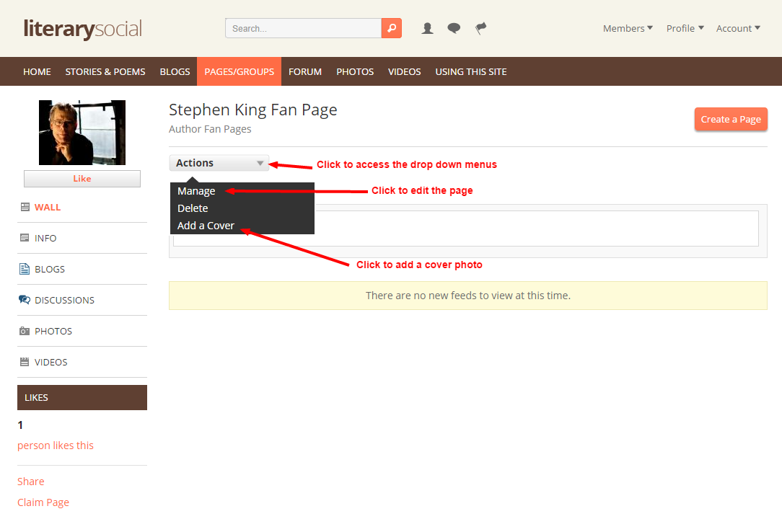Open the Actions dropdown

[x=219, y=163]
